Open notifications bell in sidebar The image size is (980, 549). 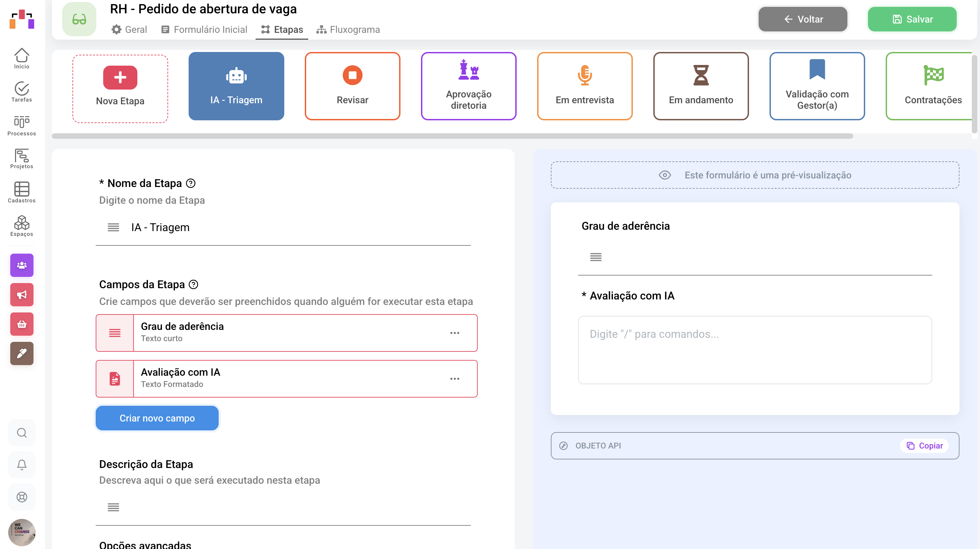coord(22,465)
